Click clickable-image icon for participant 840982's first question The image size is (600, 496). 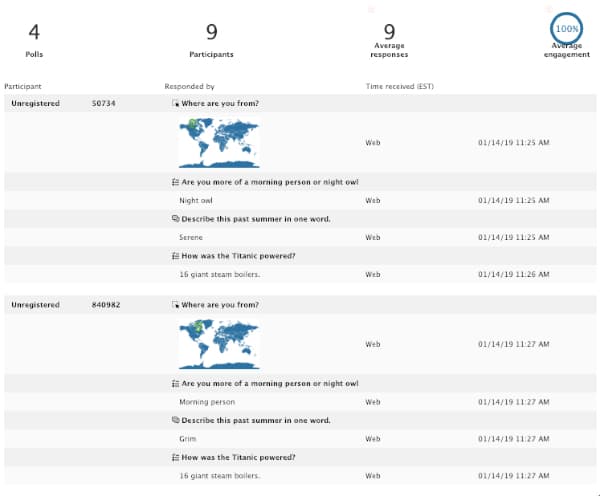176,304
